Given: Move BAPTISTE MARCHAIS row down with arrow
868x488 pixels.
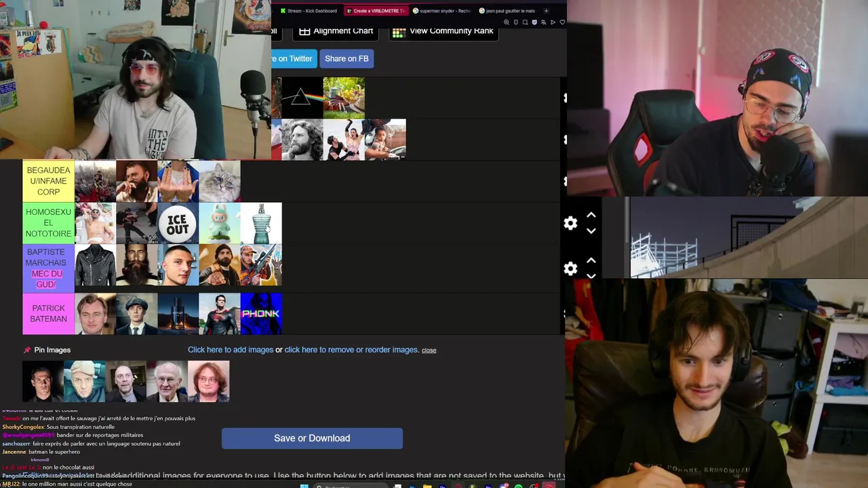Looking at the screenshot, I should [x=591, y=276].
